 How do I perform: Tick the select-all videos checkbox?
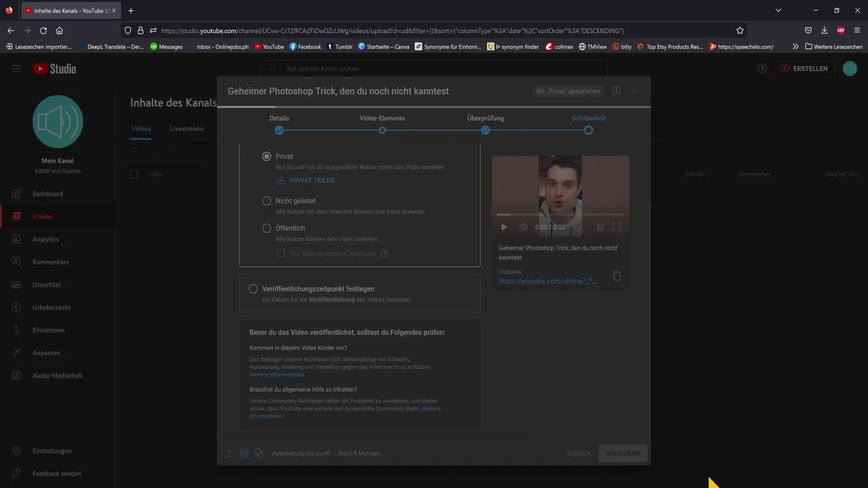[134, 174]
